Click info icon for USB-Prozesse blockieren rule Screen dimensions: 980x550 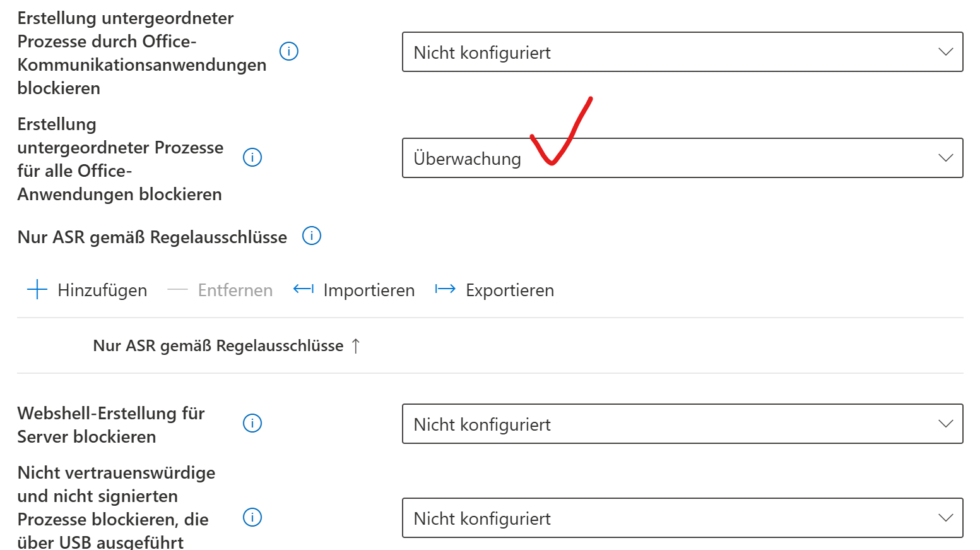(x=252, y=518)
